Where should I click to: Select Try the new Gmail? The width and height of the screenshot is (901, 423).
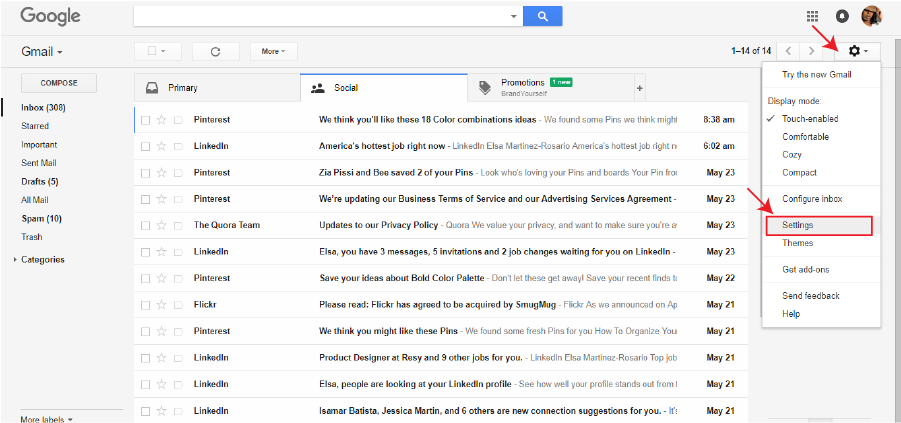817,75
